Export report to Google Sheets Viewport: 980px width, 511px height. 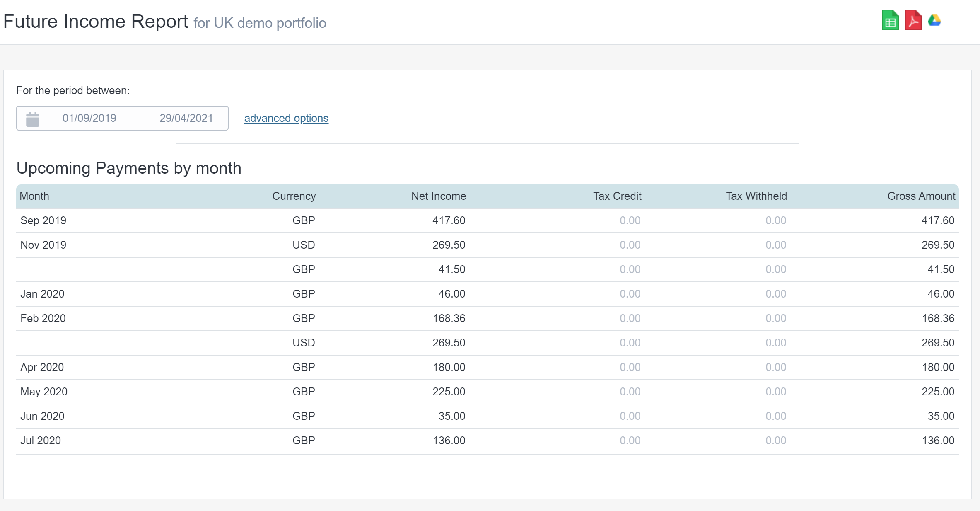[890, 20]
